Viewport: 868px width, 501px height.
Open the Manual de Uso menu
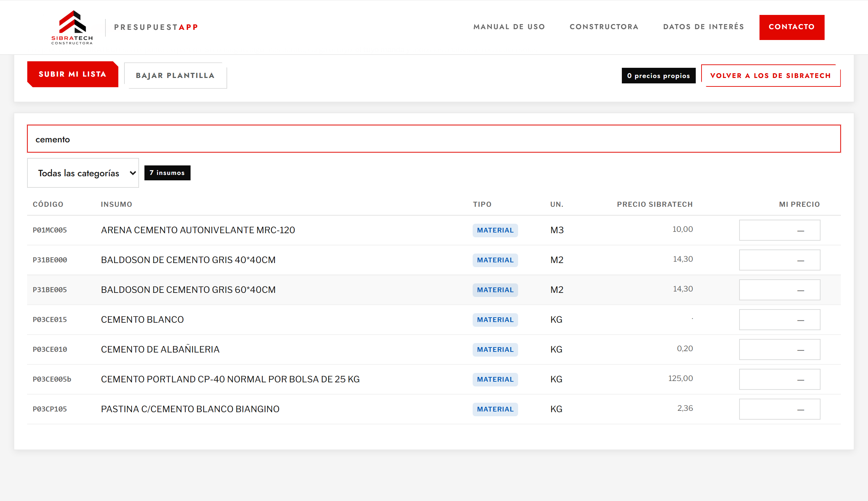click(509, 27)
